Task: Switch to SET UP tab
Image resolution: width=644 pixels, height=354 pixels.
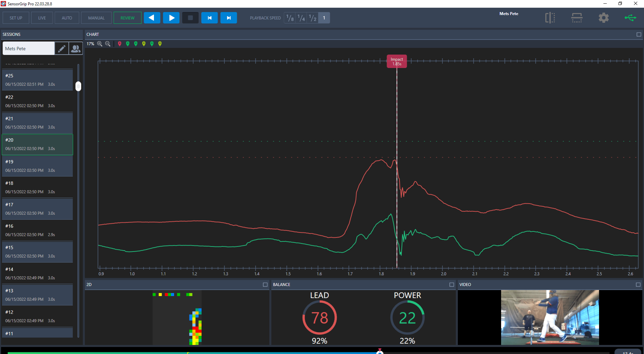Action: coord(16,18)
